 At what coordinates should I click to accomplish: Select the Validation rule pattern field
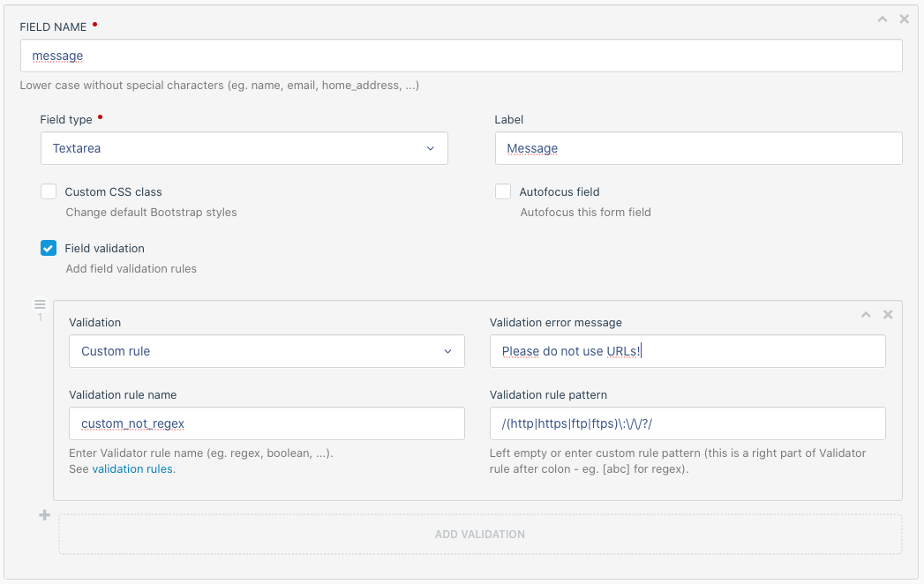687,423
